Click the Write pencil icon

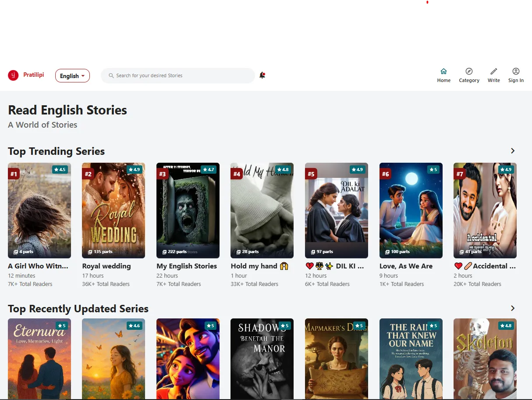click(x=493, y=71)
